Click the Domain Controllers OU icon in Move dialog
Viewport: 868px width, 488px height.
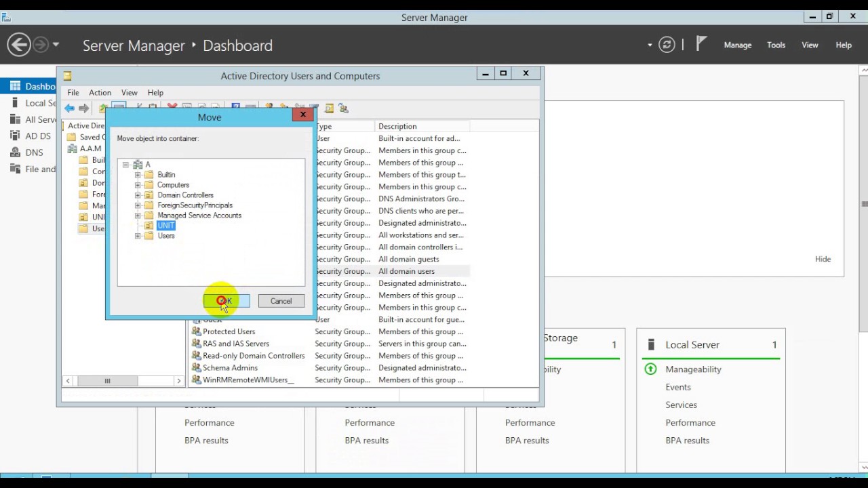149,195
